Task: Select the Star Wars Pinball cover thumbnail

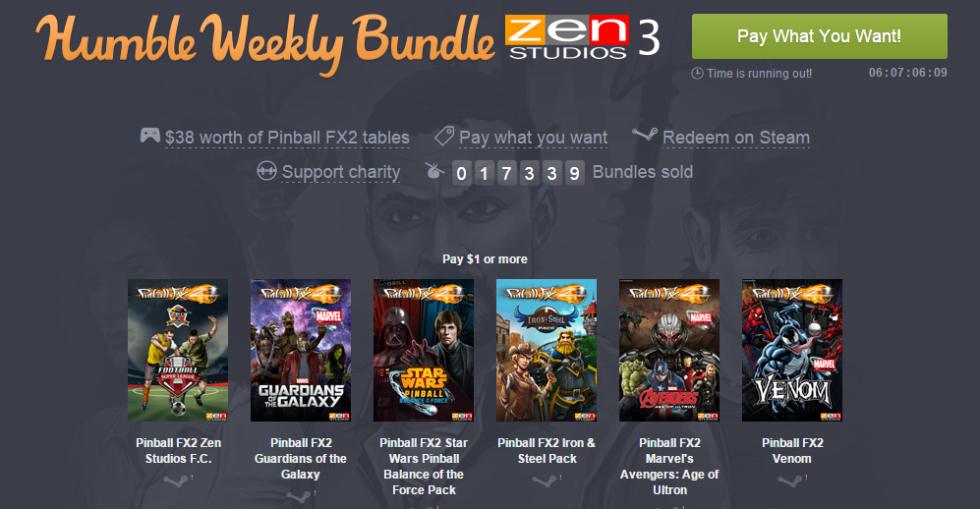Action: click(424, 351)
